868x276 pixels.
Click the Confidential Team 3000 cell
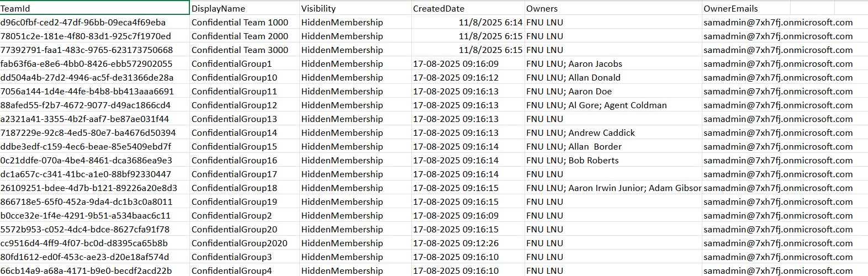(245, 50)
